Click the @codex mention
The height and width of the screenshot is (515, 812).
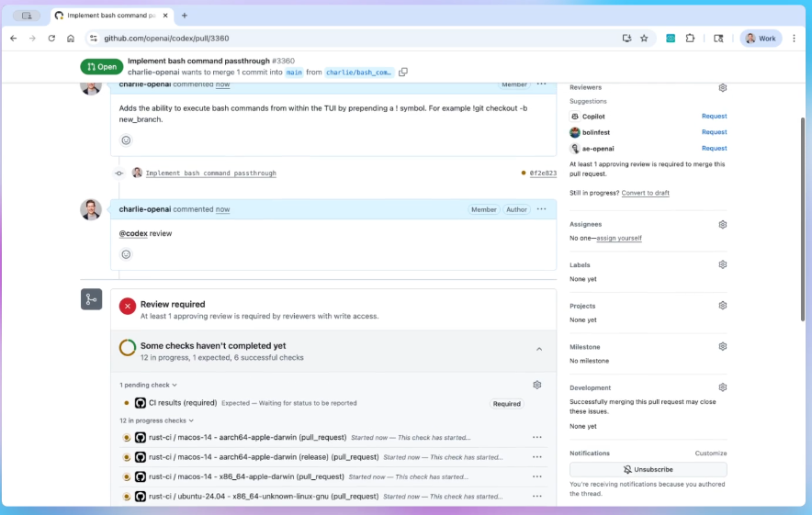point(133,233)
